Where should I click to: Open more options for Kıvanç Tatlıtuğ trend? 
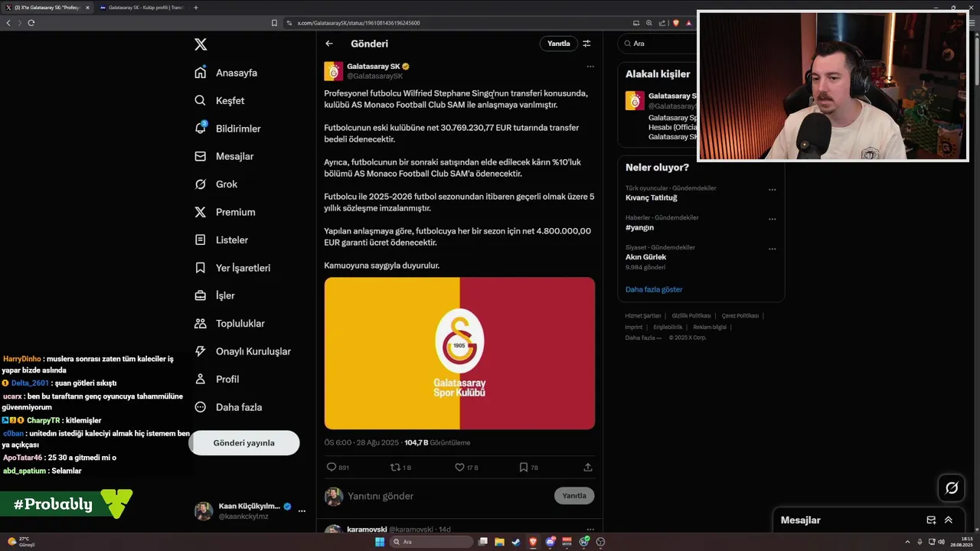tap(772, 190)
